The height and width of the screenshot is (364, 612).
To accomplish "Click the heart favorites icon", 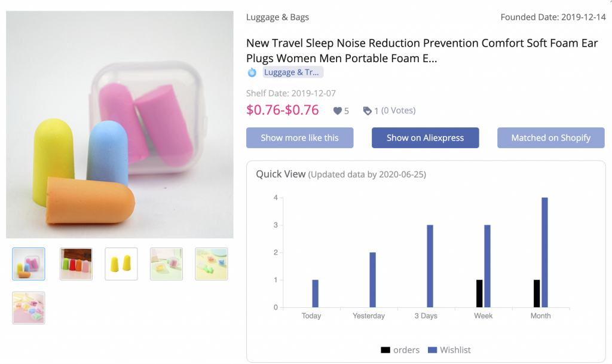I will [337, 111].
